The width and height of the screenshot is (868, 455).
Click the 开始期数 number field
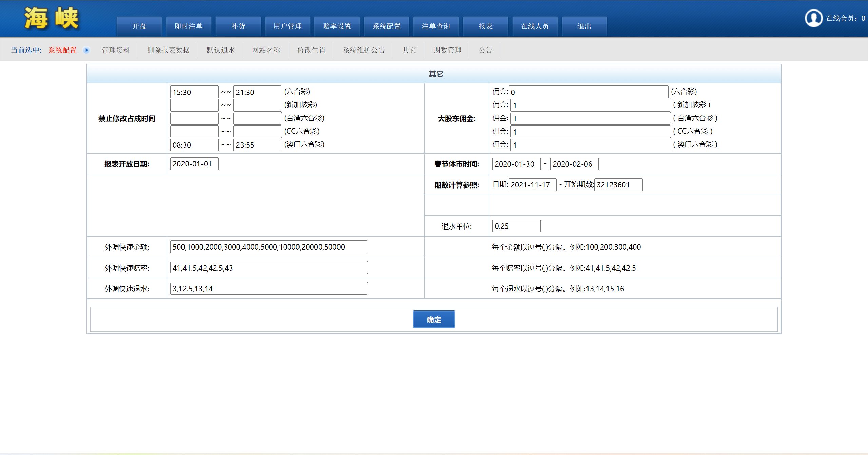(618, 185)
